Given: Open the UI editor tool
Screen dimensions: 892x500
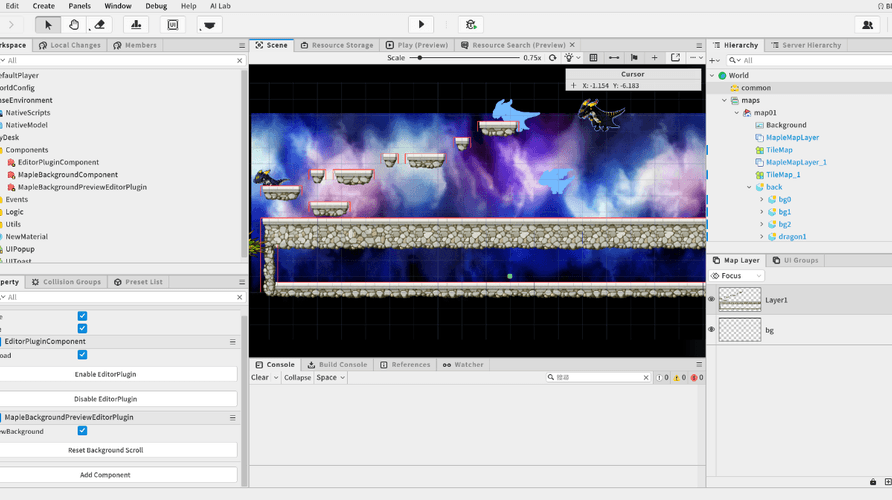Looking at the screenshot, I should 173,25.
